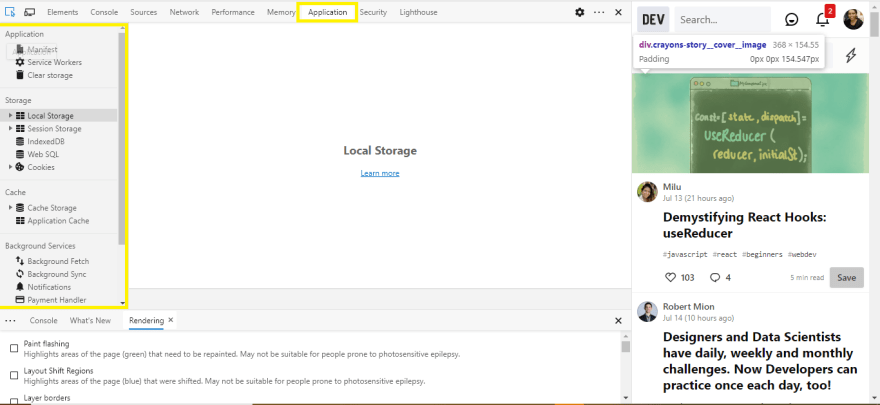The height and width of the screenshot is (405, 880).
Task: Click the DEV logo
Action: 653,20
